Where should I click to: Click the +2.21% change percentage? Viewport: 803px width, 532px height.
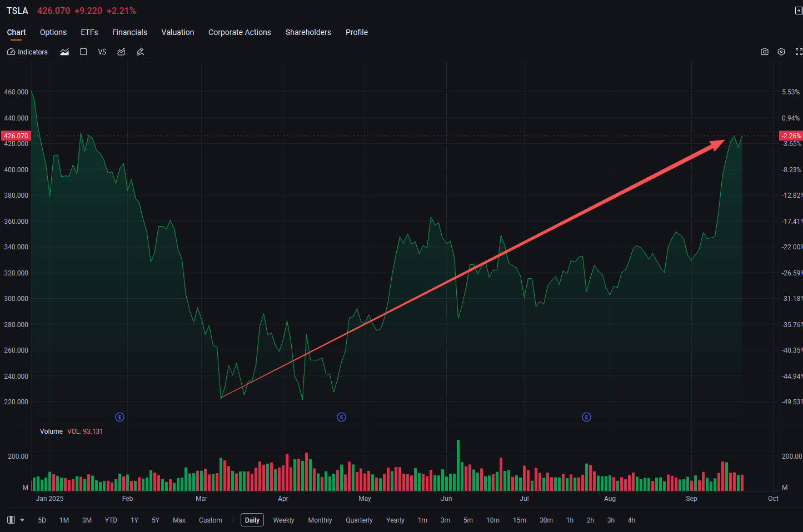pyautogui.click(x=121, y=11)
